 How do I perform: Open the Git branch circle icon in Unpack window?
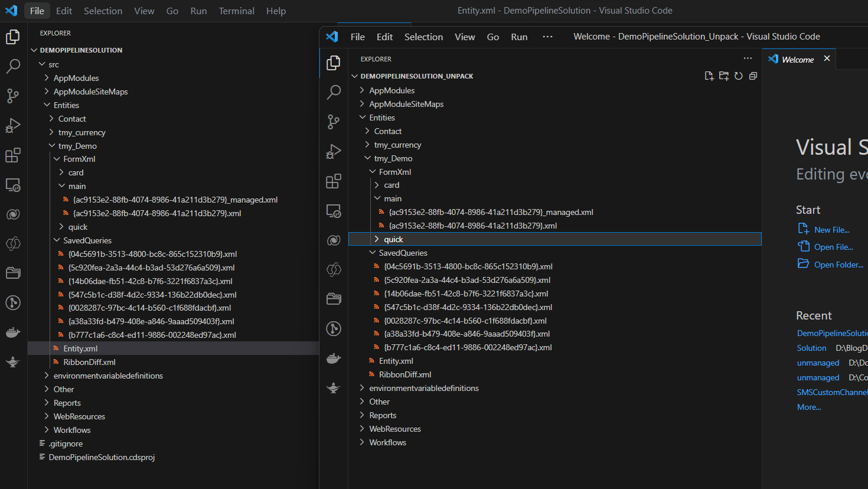click(334, 328)
